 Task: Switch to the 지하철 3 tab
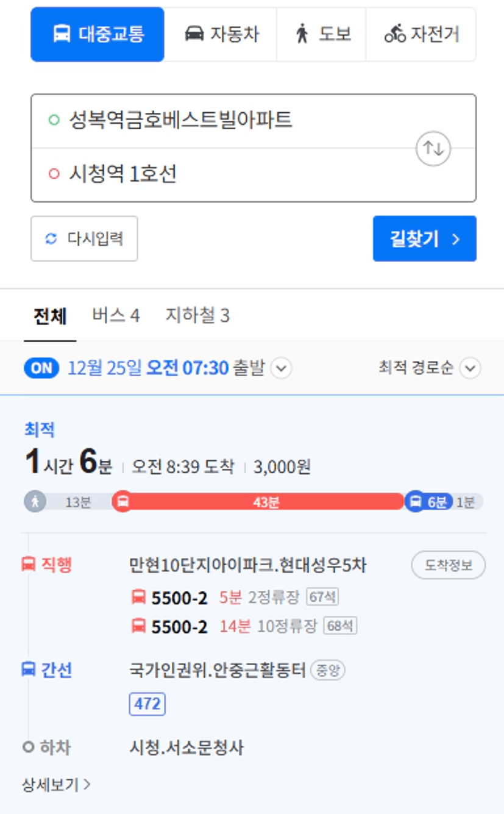pos(197,316)
